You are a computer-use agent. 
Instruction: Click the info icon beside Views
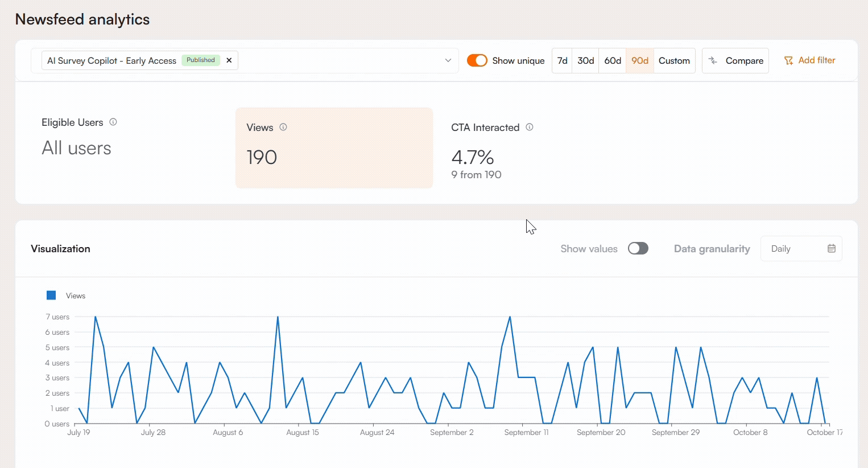(x=283, y=127)
